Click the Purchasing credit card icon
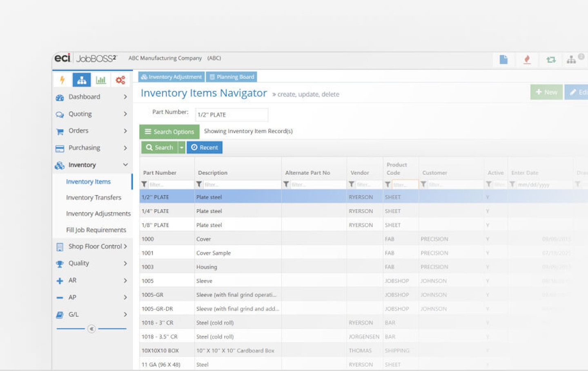The image size is (588, 371). (x=60, y=149)
